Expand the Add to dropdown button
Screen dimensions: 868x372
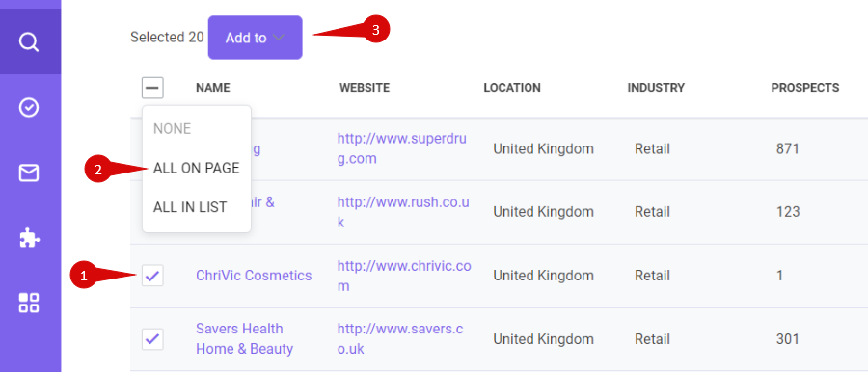coord(256,38)
